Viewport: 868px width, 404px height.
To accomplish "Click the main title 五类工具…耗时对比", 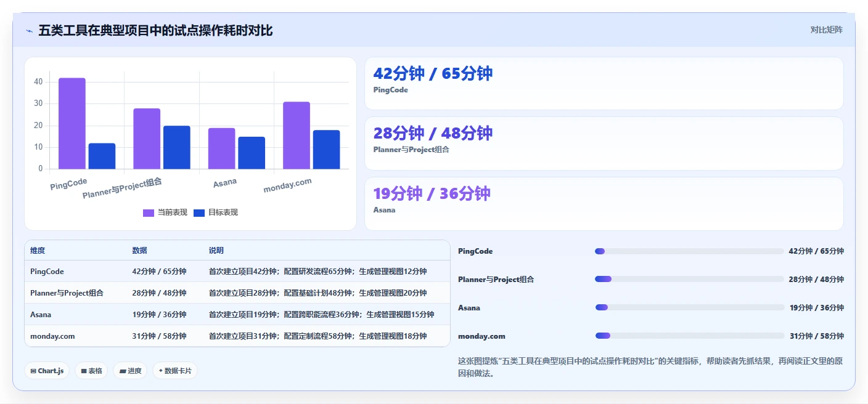I will pyautogui.click(x=155, y=30).
